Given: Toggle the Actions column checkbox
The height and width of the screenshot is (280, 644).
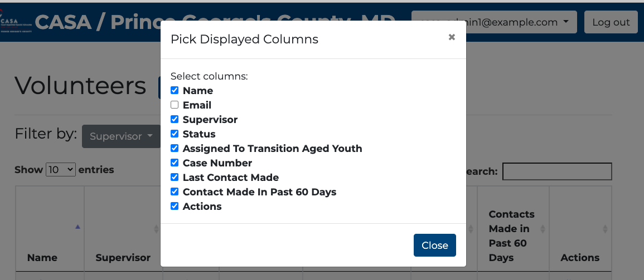Looking at the screenshot, I should [175, 206].
